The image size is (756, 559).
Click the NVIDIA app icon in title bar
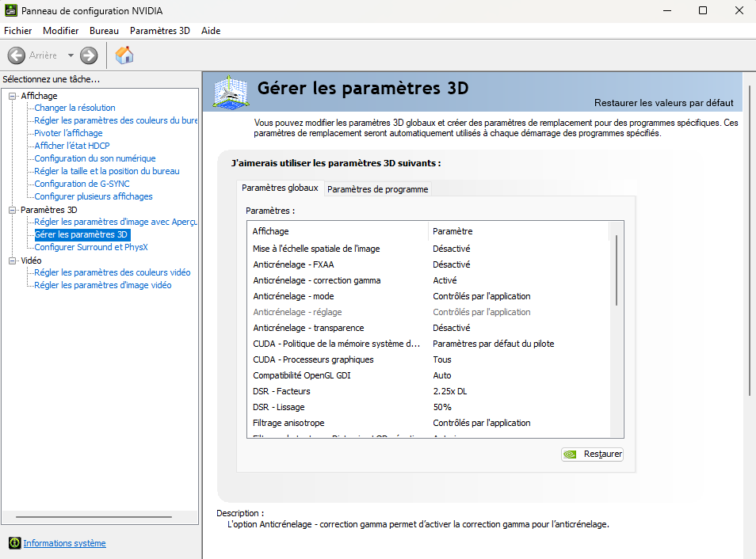(10, 10)
